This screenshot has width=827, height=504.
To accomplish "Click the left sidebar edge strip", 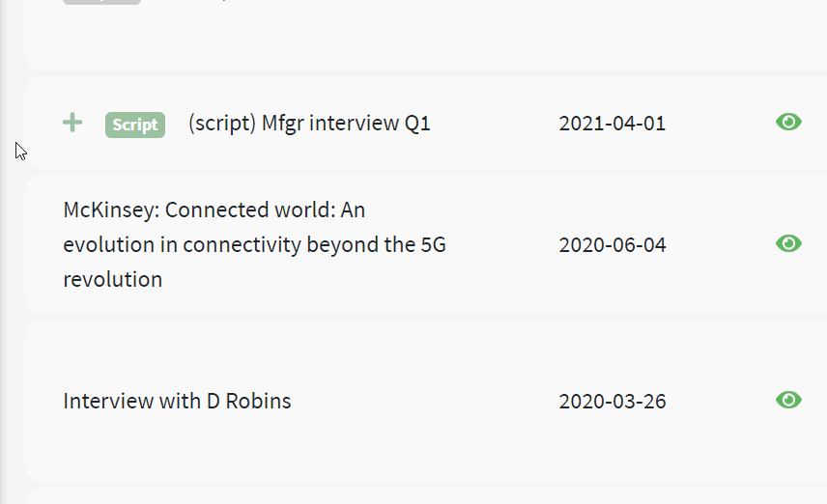I will pos(10,290).
